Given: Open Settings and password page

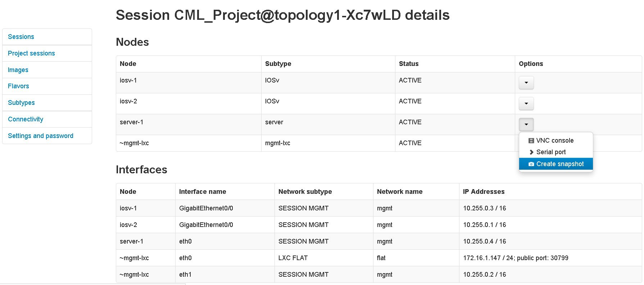Looking at the screenshot, I should tap(41, 136).
